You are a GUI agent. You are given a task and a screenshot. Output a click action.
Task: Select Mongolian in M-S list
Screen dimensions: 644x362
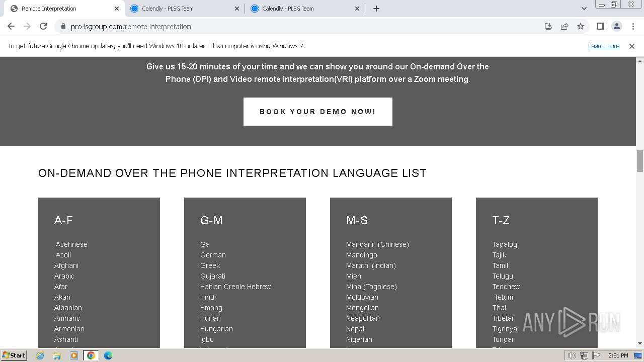(362, 308)
